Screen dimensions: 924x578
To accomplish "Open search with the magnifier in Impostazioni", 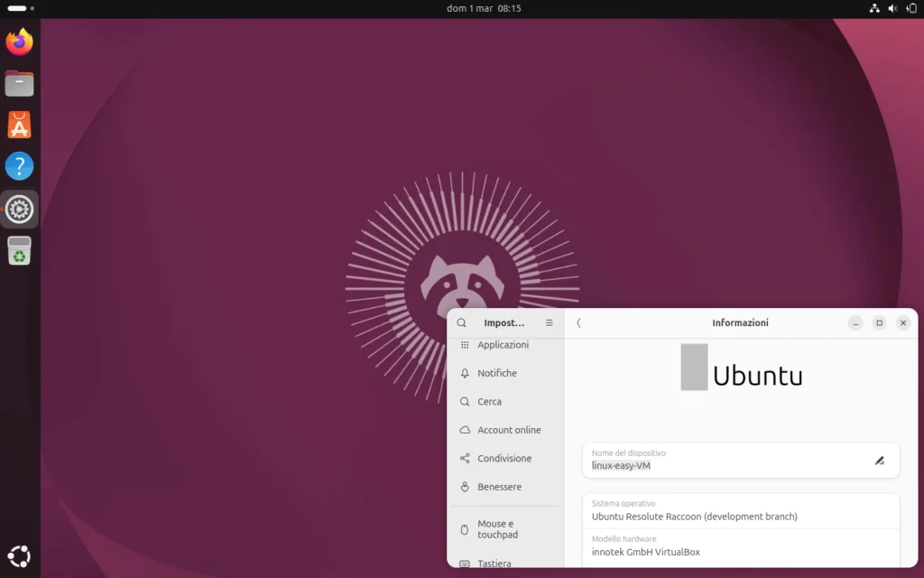I will click(x=461, y=322).
